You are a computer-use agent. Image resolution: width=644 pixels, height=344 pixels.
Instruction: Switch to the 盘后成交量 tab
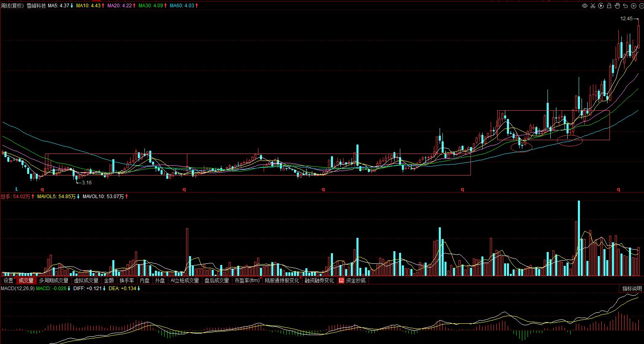click(x=217, y=280)
